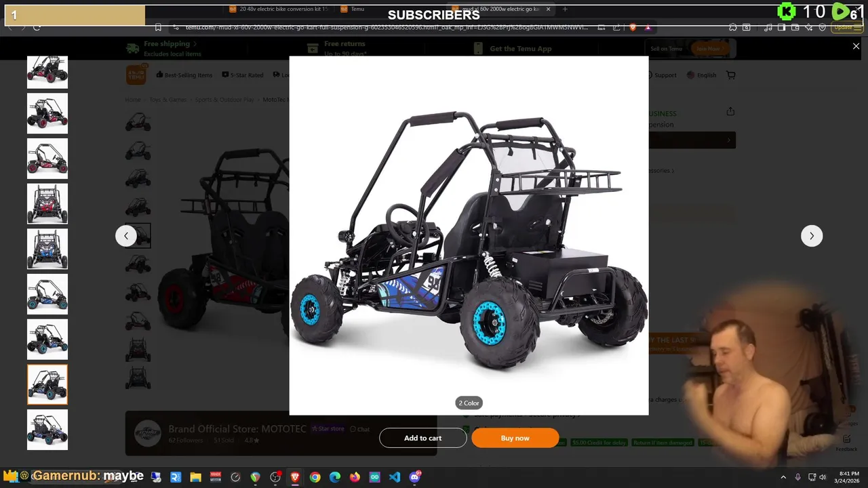Click the bookmark icon beside the address bar
Screen dimensions: 868x488
pyautogui.click(x=158, y=27)
